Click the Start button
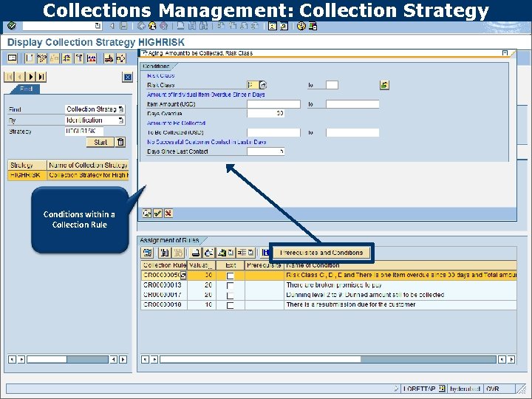 pyautogui.click(x=100, y=142)
